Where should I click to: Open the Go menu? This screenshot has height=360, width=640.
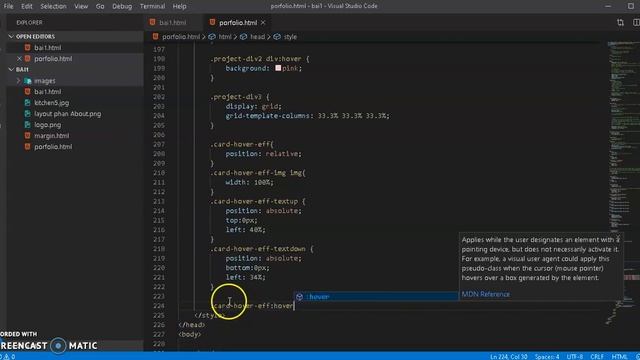100,6
